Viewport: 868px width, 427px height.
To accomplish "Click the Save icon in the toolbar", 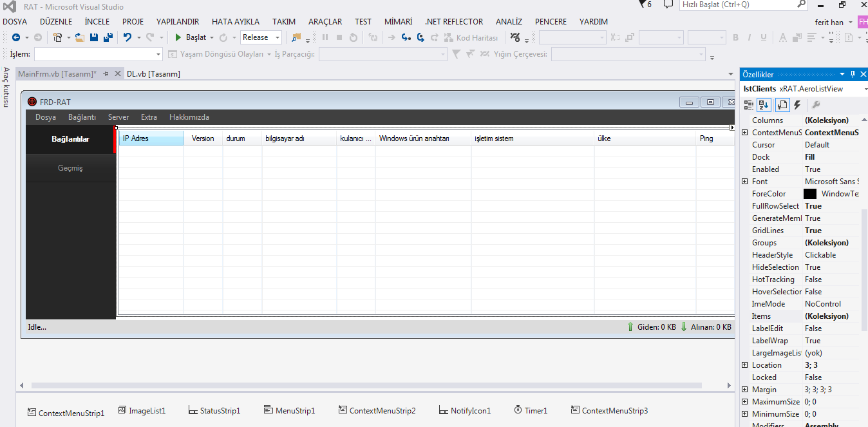I will (94, 37).
